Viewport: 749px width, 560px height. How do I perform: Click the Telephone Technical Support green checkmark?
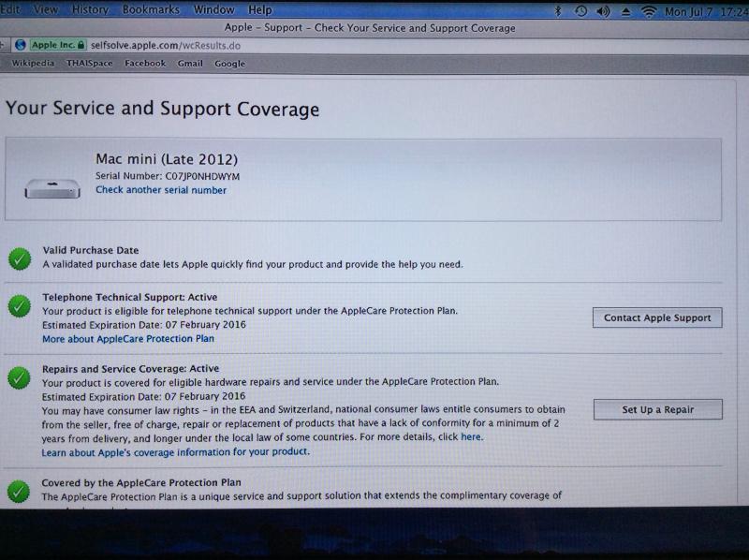(19, 306)
